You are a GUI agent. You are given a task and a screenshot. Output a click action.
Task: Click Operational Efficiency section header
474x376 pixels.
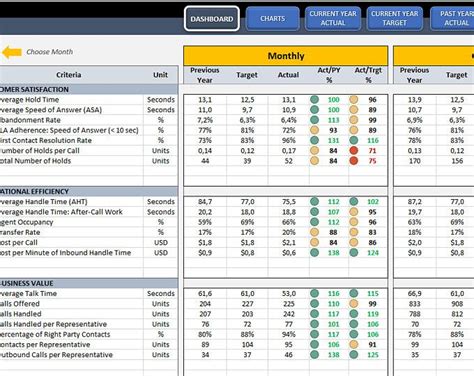[89, 191]
